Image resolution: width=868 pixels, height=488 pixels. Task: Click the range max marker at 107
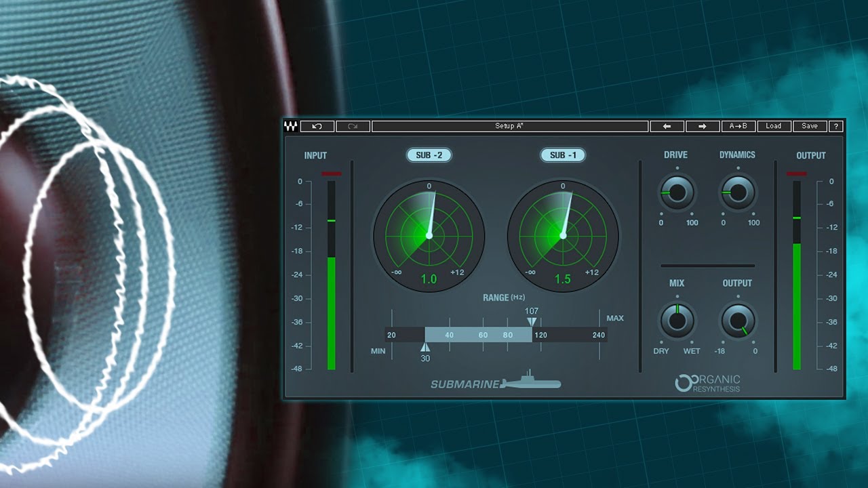(532, 321)
